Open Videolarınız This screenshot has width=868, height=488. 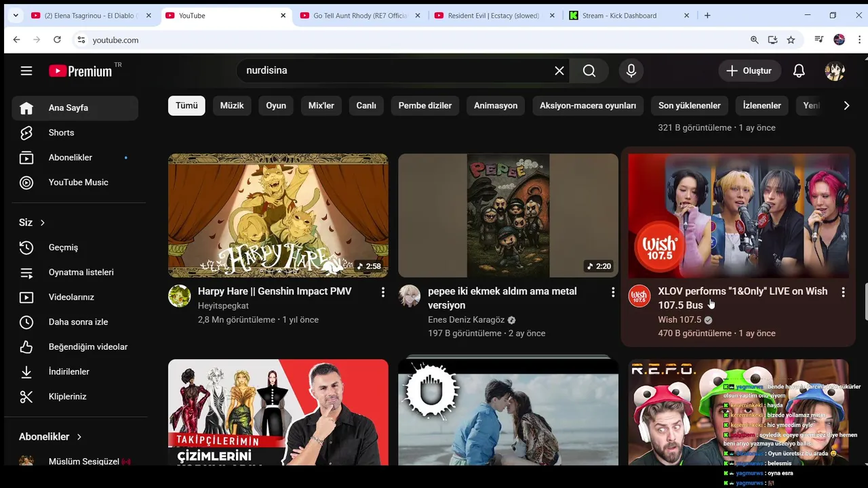(75, 297)
